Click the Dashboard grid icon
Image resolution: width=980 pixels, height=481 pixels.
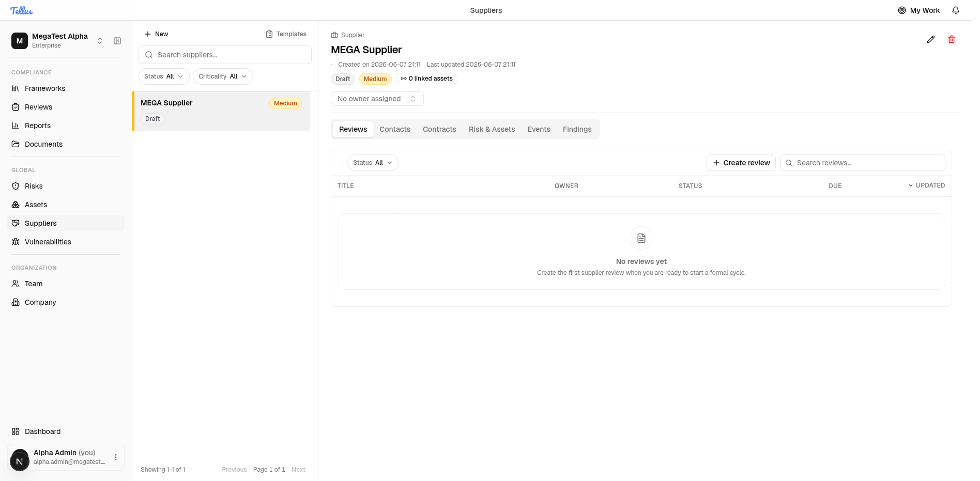[x=16, y=431]
